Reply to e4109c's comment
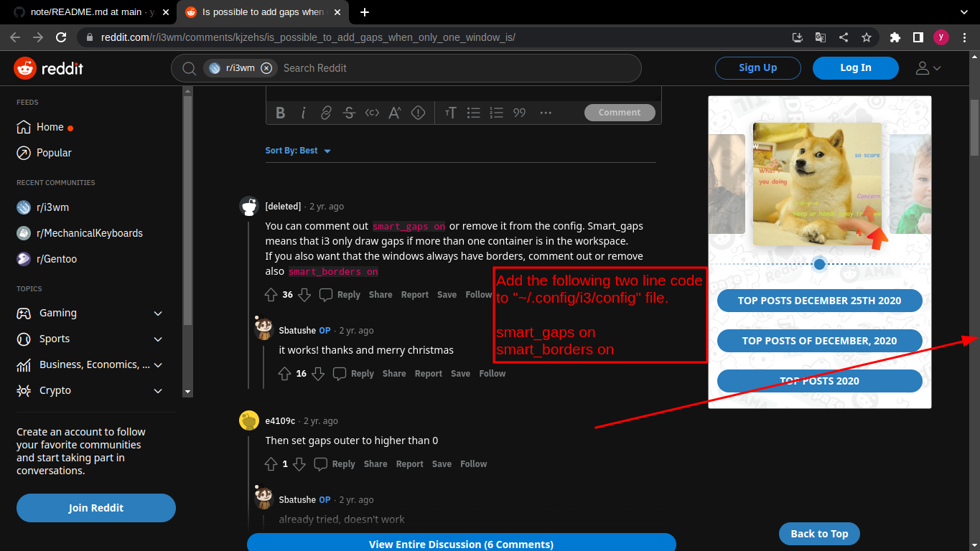This screenshot has height=551, width=980. click(336, 464)
